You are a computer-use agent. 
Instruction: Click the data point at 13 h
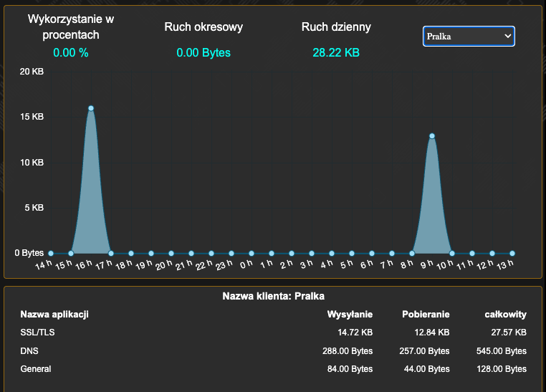point(512,253)
